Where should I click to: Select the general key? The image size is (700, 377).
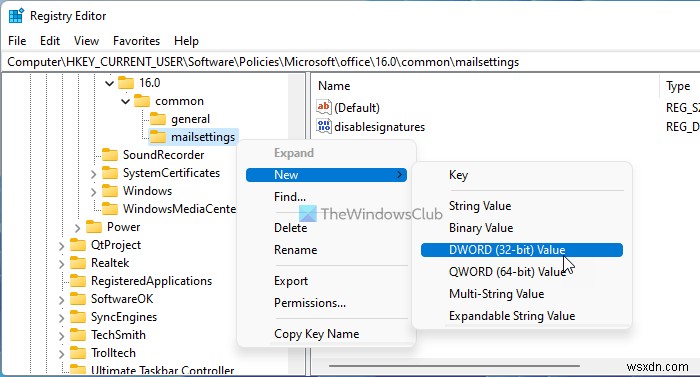pos(190,119)
